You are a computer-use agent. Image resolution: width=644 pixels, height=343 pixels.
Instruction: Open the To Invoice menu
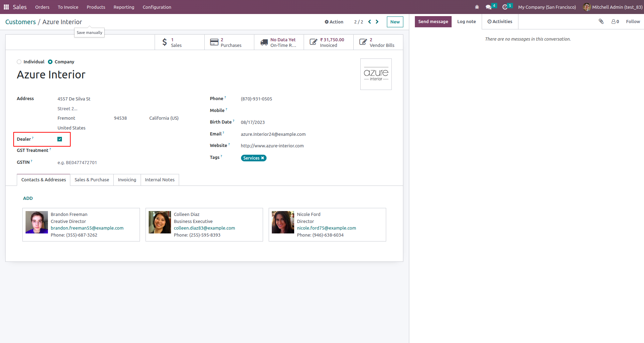(68, 7)
